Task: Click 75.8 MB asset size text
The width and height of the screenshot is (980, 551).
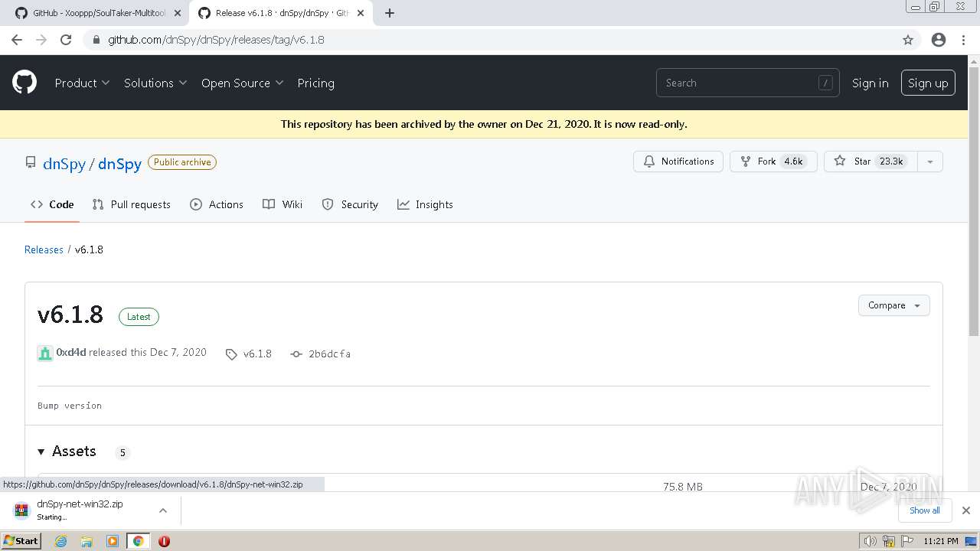Action: pos(683,487)
